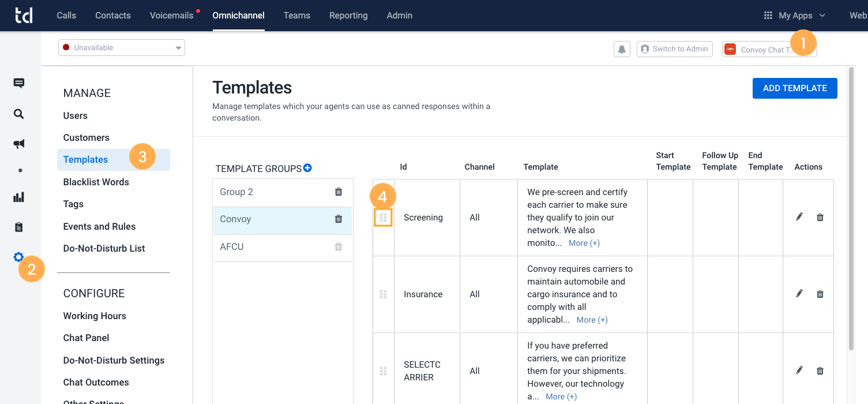Open the Do-Not-Disturb List

tap(104, 248)
